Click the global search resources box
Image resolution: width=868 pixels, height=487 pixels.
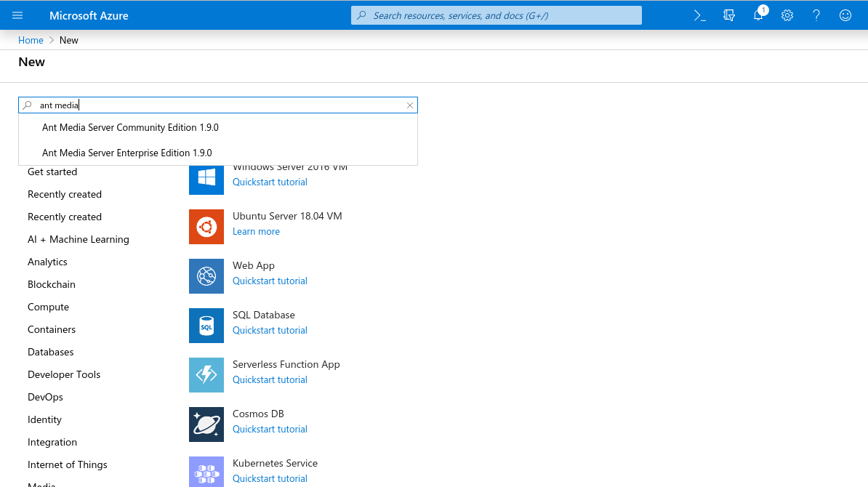coord(496,15)
